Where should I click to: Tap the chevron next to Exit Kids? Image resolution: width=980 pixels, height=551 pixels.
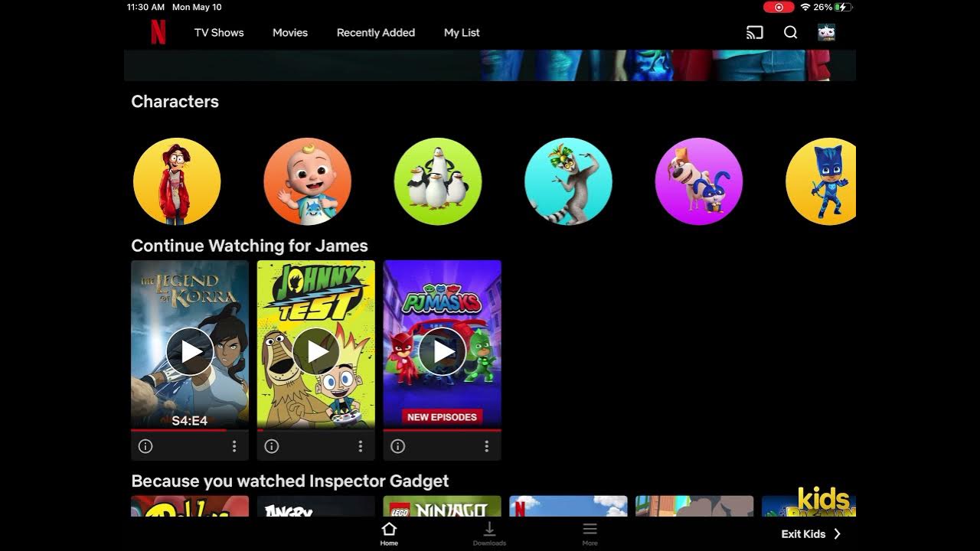pos(837,534)
